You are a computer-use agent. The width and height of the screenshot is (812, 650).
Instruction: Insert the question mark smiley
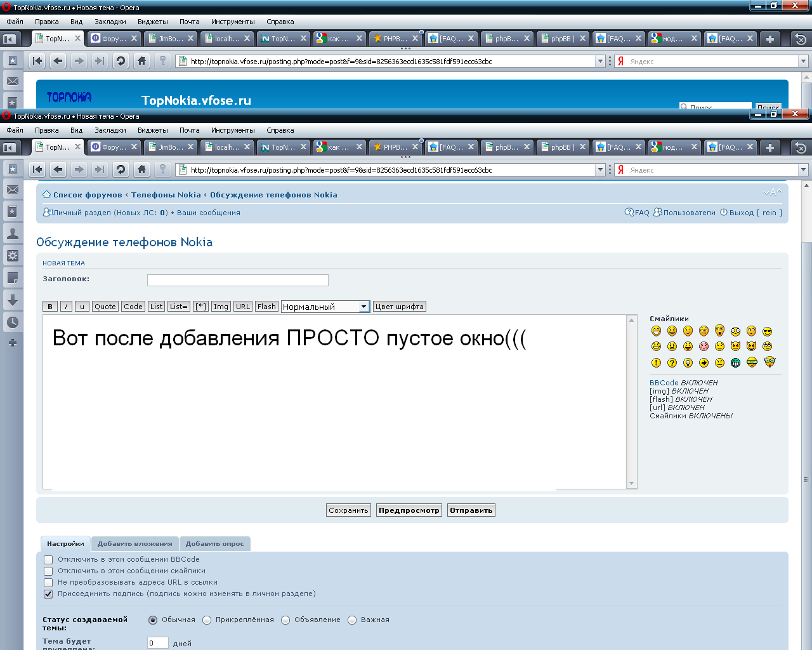click(x=672, y=362)
